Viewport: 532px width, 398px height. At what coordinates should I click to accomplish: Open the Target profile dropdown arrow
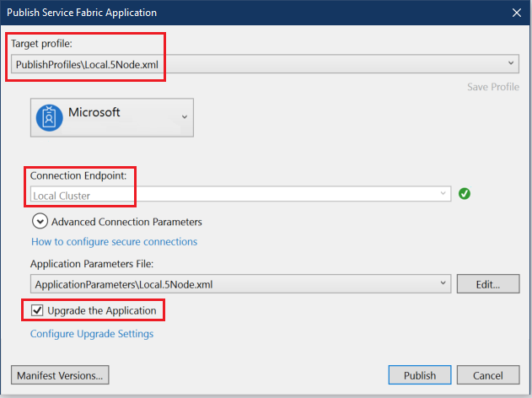(512, 64)
